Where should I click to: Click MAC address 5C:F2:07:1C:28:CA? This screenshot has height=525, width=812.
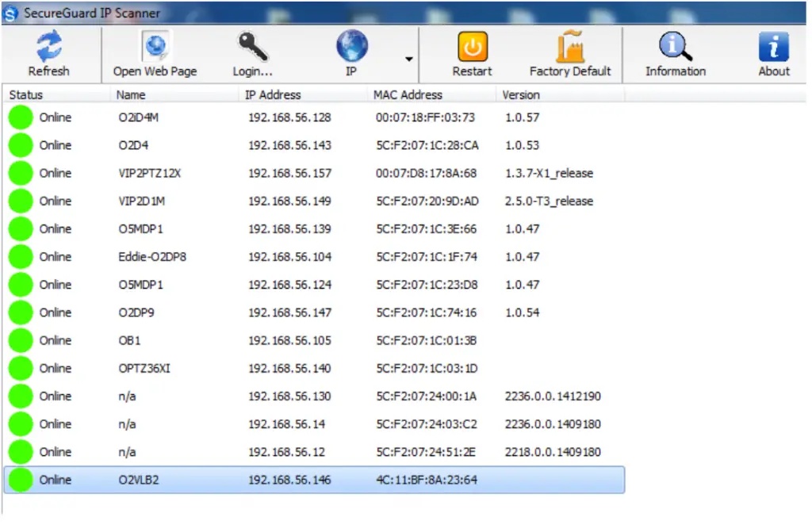(x=427, y=145)
